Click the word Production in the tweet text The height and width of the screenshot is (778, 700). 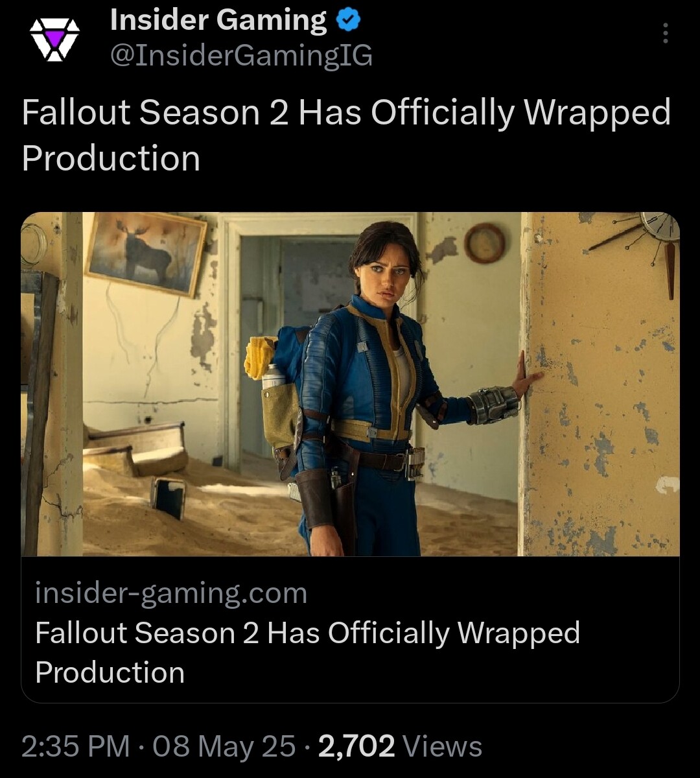tap(111, 159)
